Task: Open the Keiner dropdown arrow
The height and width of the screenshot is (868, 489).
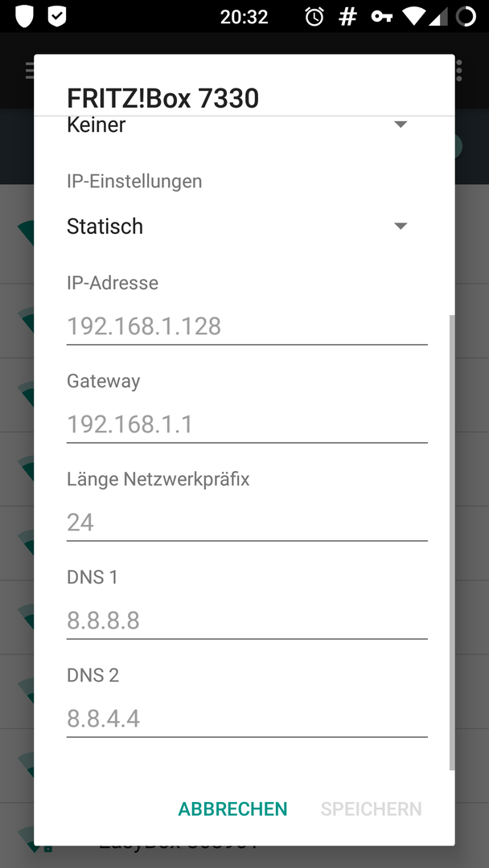Action: coord(401,125)
